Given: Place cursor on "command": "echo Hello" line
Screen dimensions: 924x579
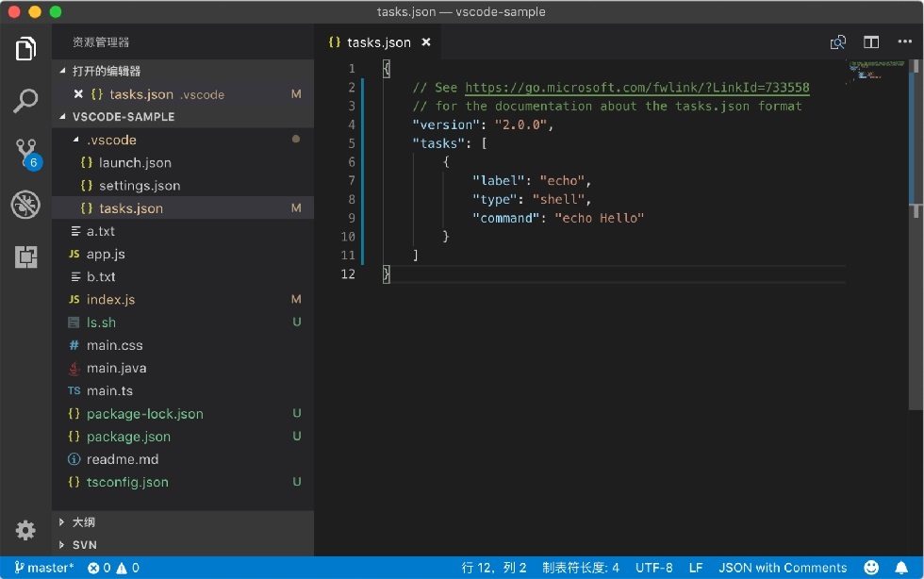Looking at the screenshot, I should click(x=557, y=218).
